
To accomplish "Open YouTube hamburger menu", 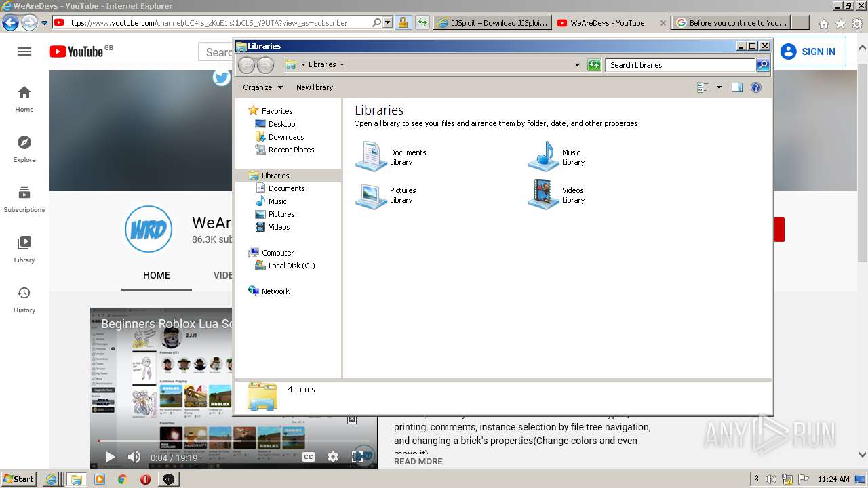I will (x=24, y=52).
